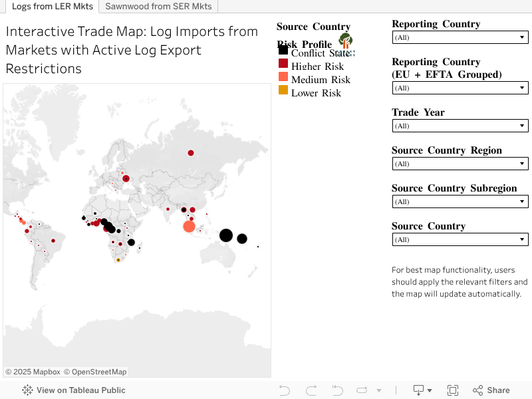Click the tree logo near the legend

click(345, 44)
